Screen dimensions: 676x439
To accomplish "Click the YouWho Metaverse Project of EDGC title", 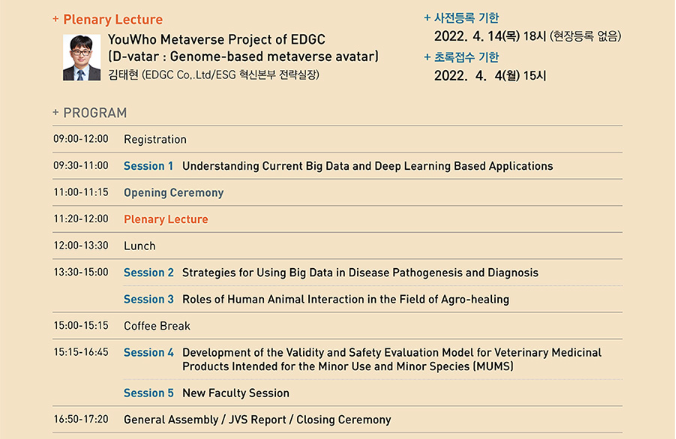I will click(216, 39).
